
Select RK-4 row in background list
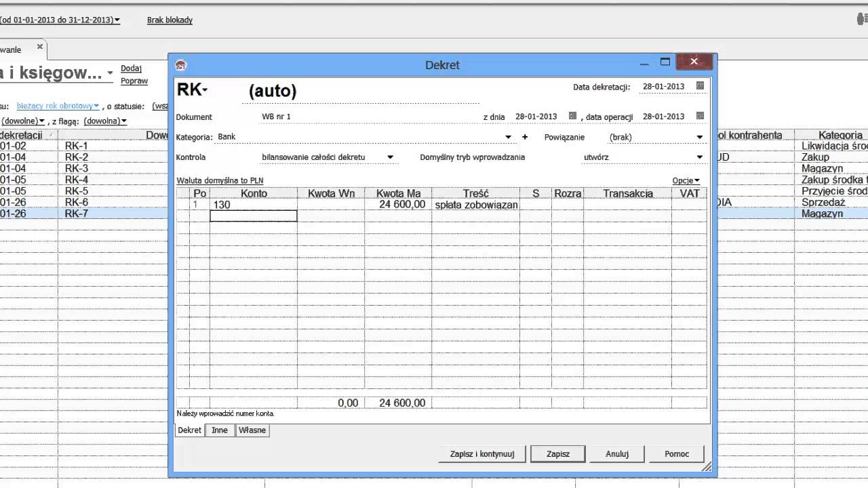(x=77, y=180)
